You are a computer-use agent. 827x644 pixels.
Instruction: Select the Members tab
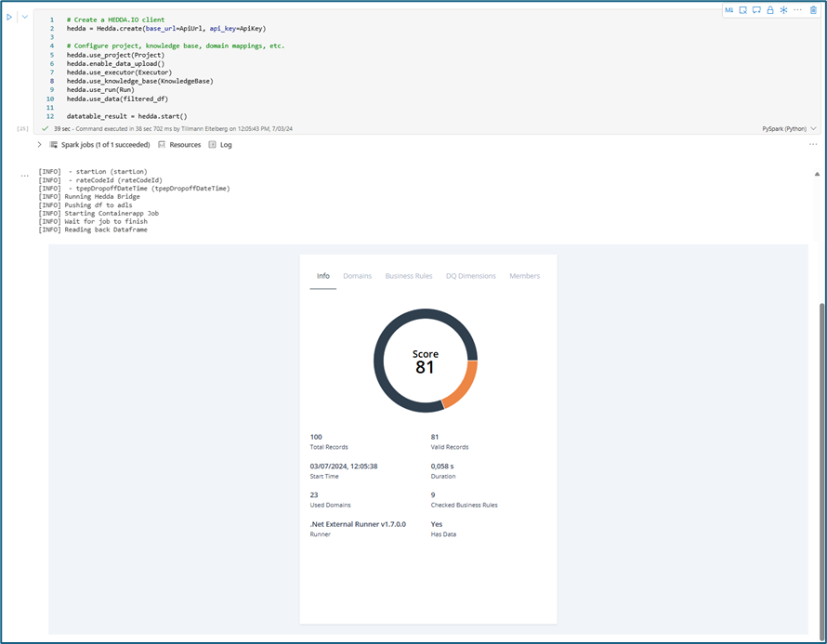click(524, 276)
